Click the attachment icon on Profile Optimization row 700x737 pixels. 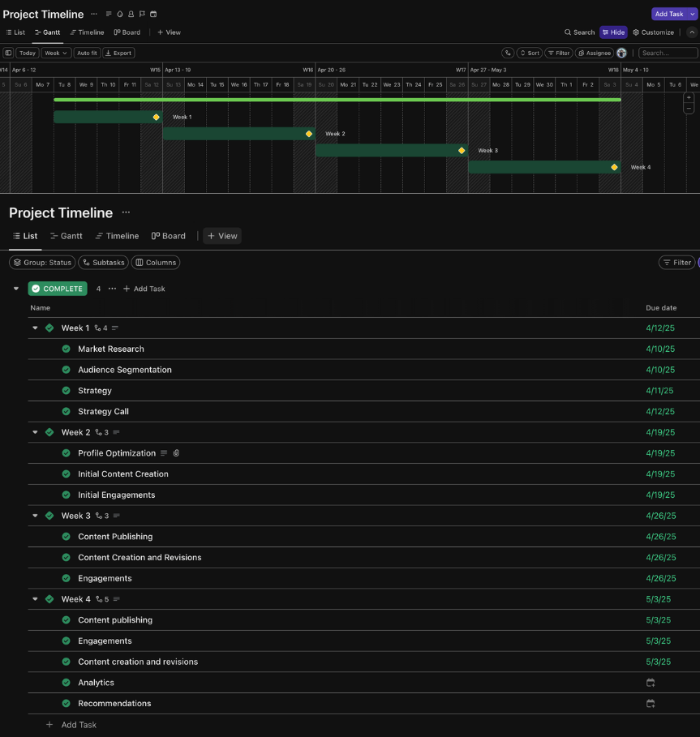(x=176, y=453)
